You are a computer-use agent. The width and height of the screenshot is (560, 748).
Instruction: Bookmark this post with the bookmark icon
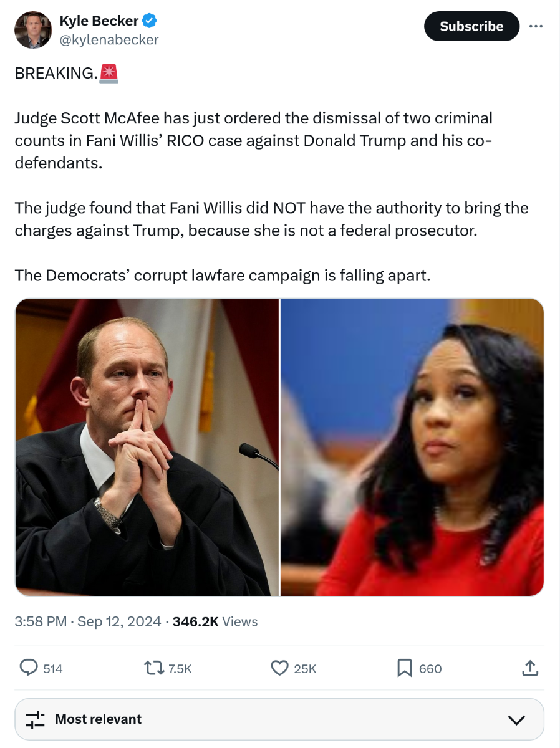tap(404, 668)
